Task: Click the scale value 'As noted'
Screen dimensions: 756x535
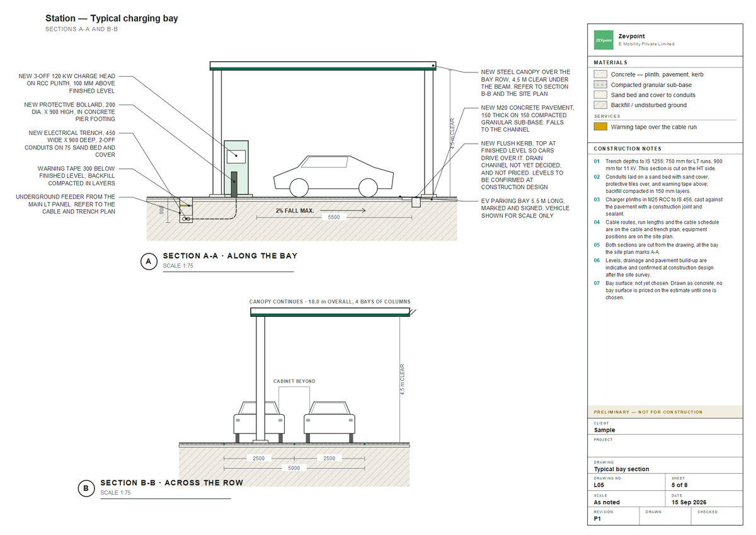Action: [x=607, y=502]
